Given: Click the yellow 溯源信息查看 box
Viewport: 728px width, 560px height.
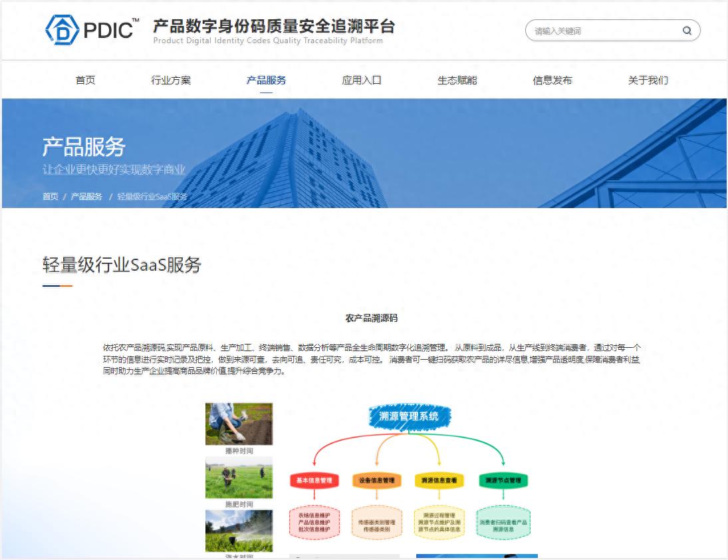Looking at the screenshot, I should (439, 481).
